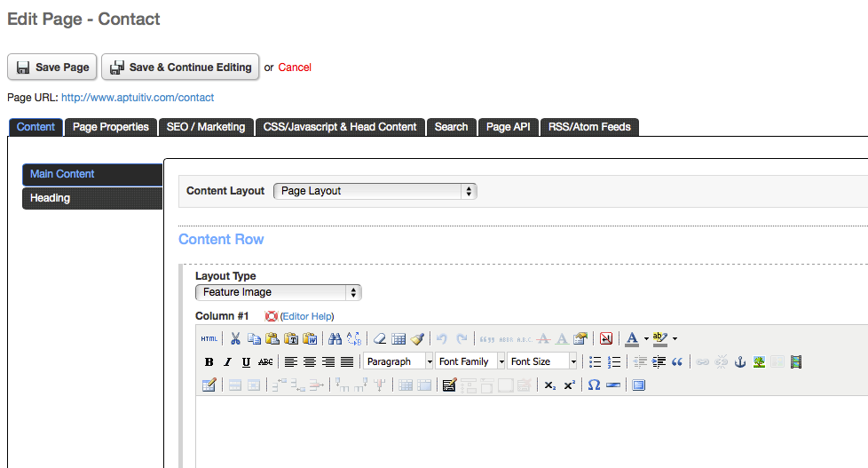Select the Paste from Word icon
This screenshot has height=468, width=868.
[310, 338]
